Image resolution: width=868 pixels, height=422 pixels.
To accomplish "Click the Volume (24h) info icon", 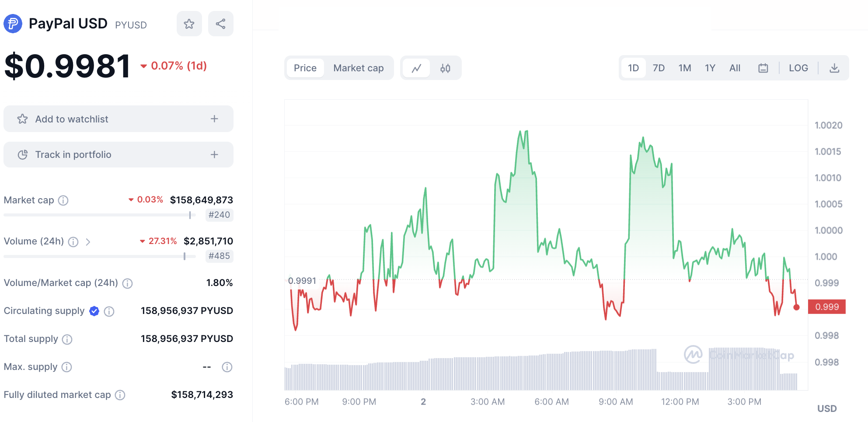I will click(73, 242).
